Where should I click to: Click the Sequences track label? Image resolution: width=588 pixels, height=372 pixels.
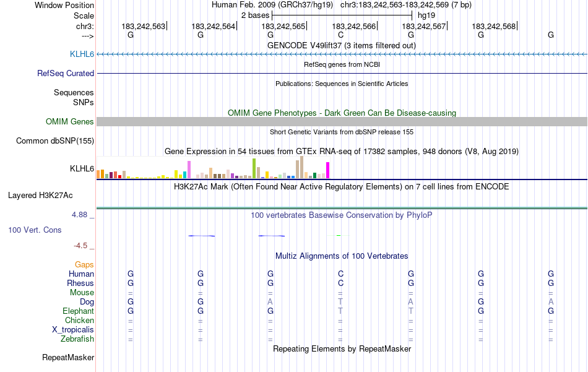[74, 93]
